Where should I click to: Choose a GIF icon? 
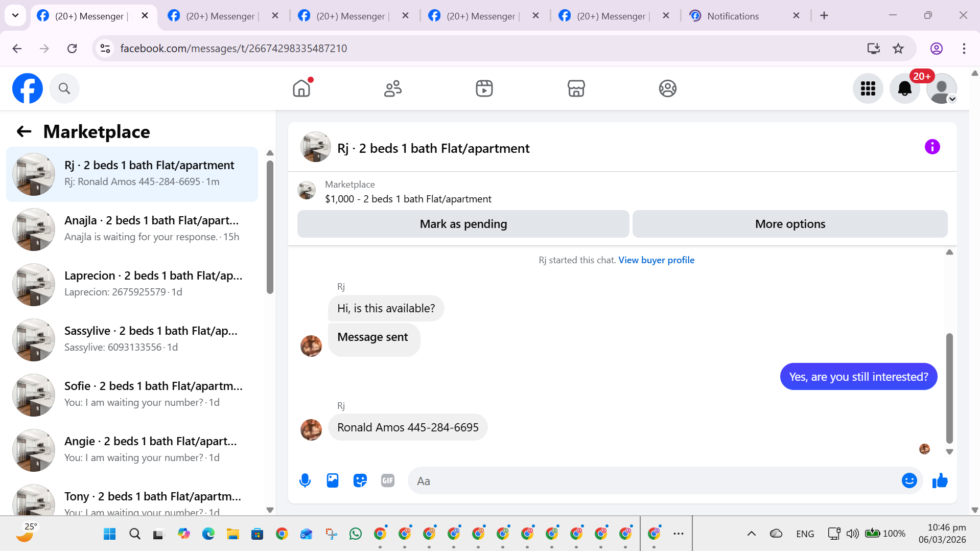(x=388, y=481)
